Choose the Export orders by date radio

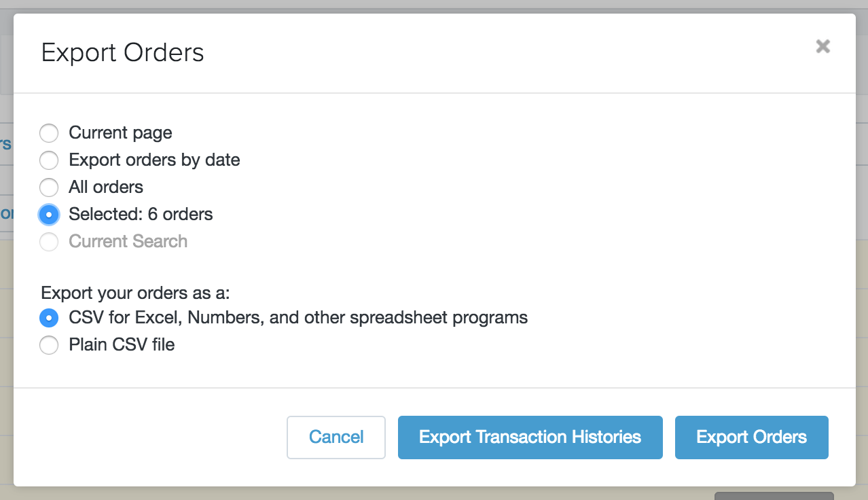49,160
